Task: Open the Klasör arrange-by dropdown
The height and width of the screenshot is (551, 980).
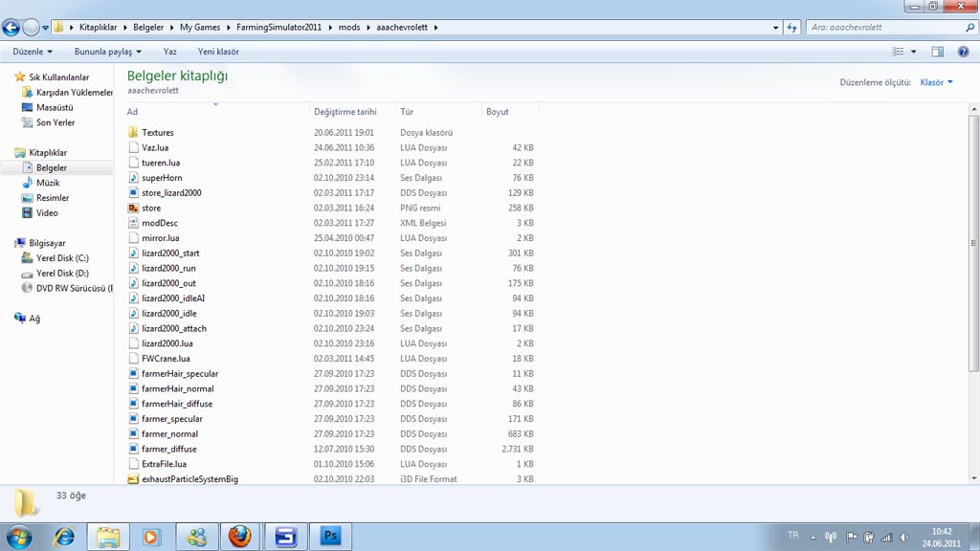Action: 935,82
